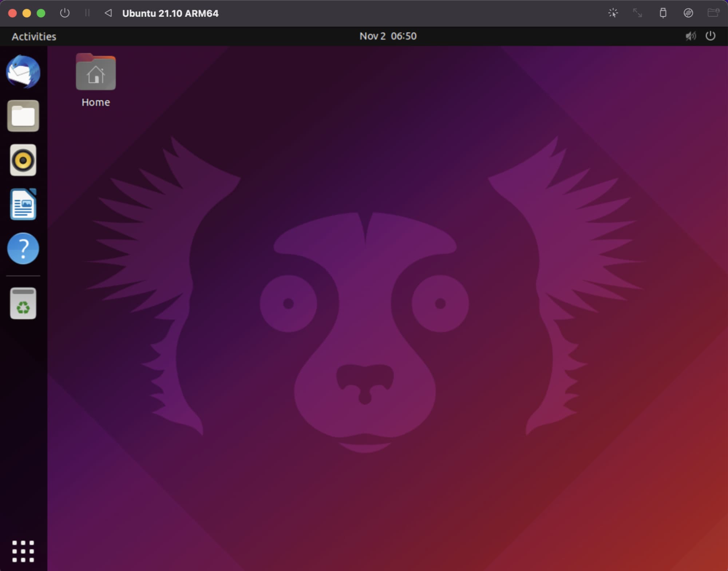Show Applications grid button
Screen dimensions: 728x571
tap(23, 551)
